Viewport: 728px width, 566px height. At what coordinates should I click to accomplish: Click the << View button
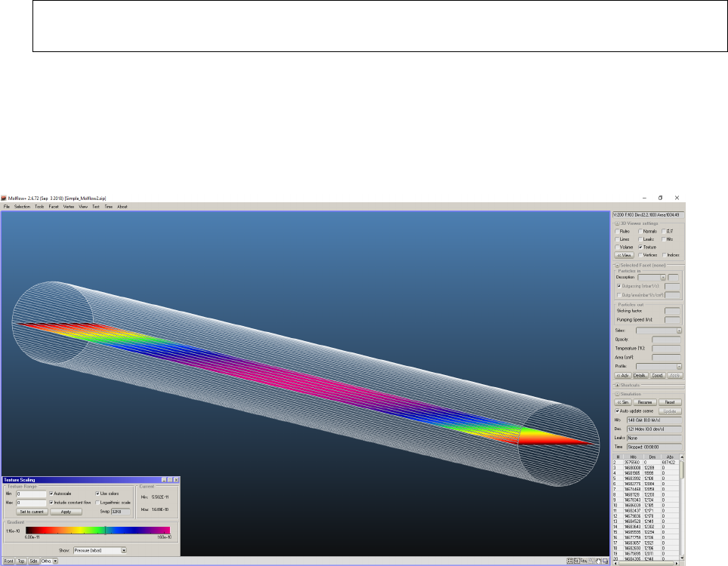tap(625, 255)
